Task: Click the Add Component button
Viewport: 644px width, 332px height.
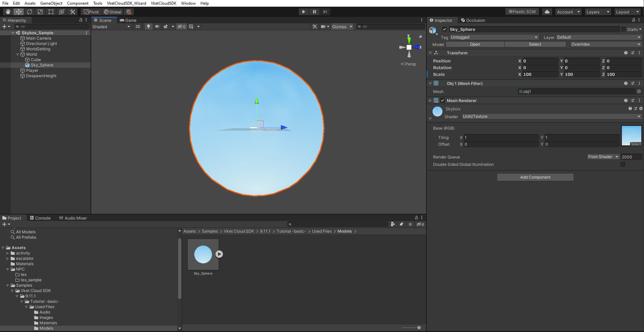Action: pyautogui.click(x=535, y=177)
